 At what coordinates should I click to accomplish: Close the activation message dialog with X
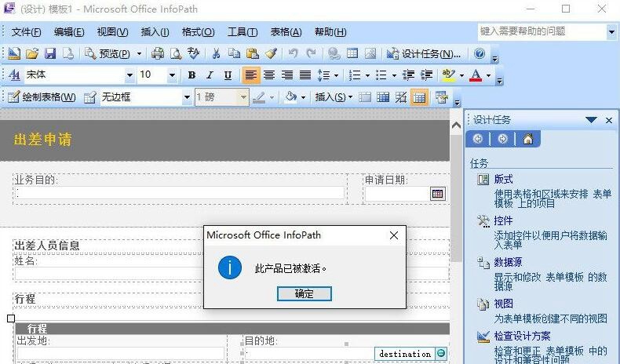coord(394,235)
